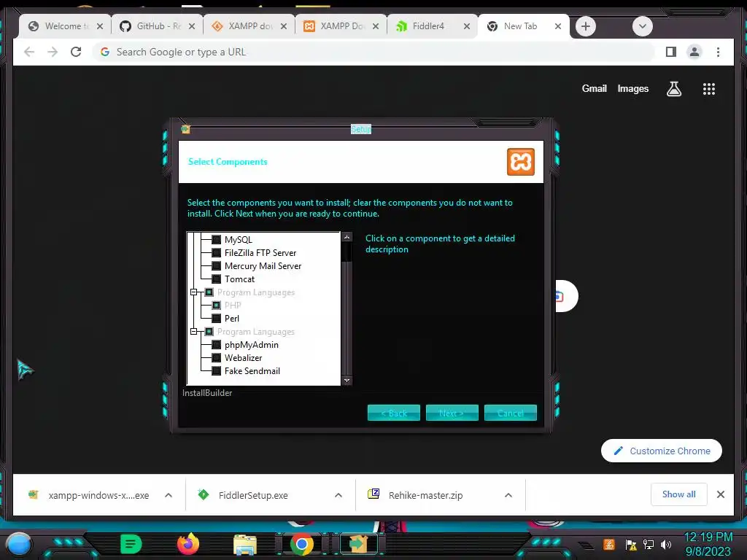The image size is (747, 560).
Task: Open the Start menu orb
Action: tap(18, 544)
